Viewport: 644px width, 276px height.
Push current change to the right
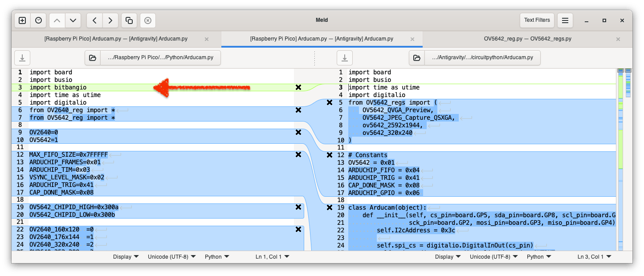(110, 20)
